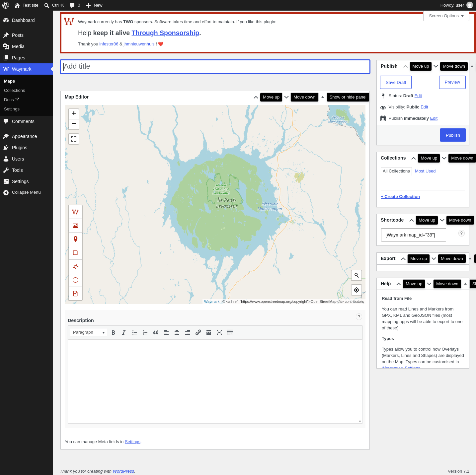The height and width of the screenshot is (475, 476).
Task: Open the Paragraph format dropdown
Action: coord(88,332)
